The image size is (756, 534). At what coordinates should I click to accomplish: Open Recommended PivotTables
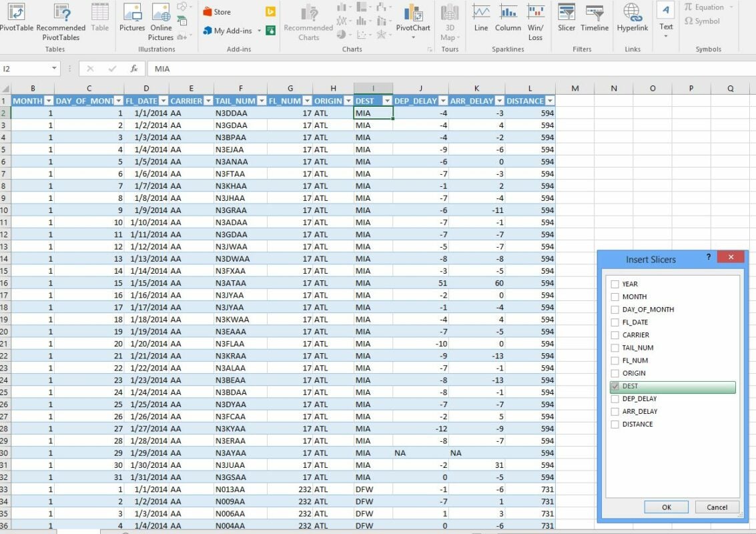61,20
